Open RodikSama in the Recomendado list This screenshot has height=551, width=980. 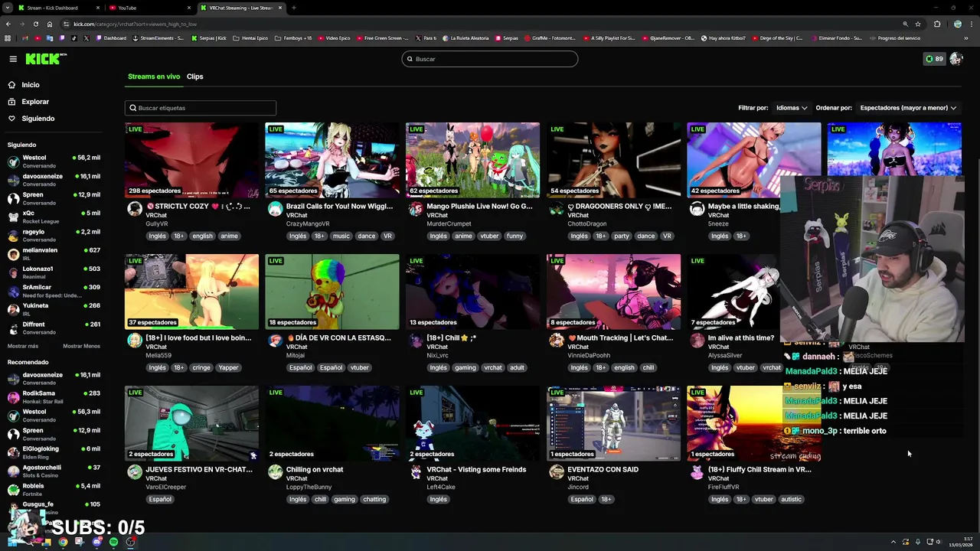pyautogui.click(x=54, y=396)
